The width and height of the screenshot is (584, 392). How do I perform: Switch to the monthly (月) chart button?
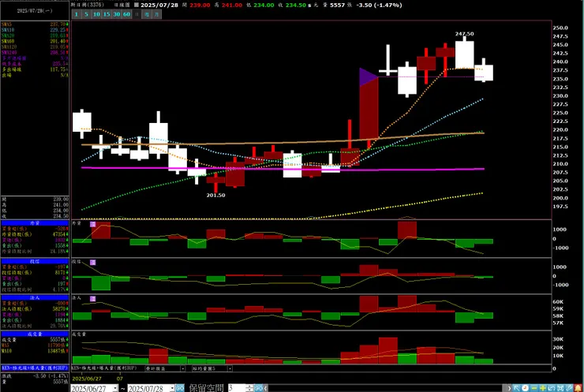(157, 14)
